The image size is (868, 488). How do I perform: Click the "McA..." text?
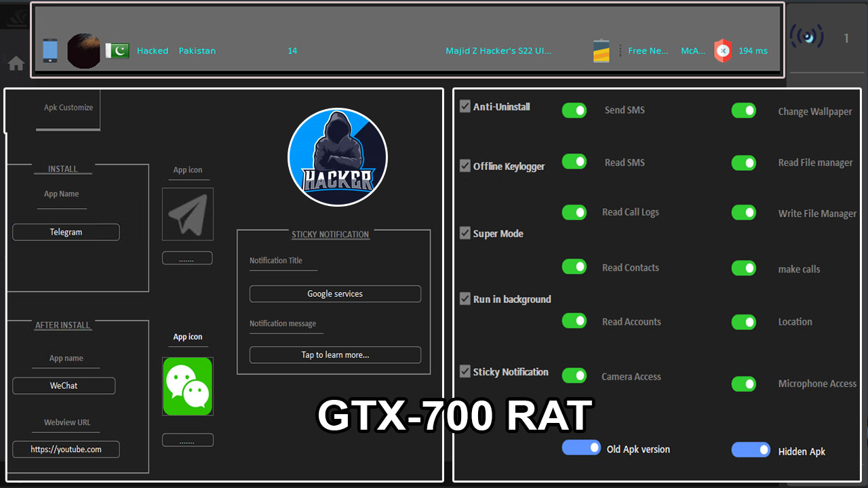tap(693, 51)
